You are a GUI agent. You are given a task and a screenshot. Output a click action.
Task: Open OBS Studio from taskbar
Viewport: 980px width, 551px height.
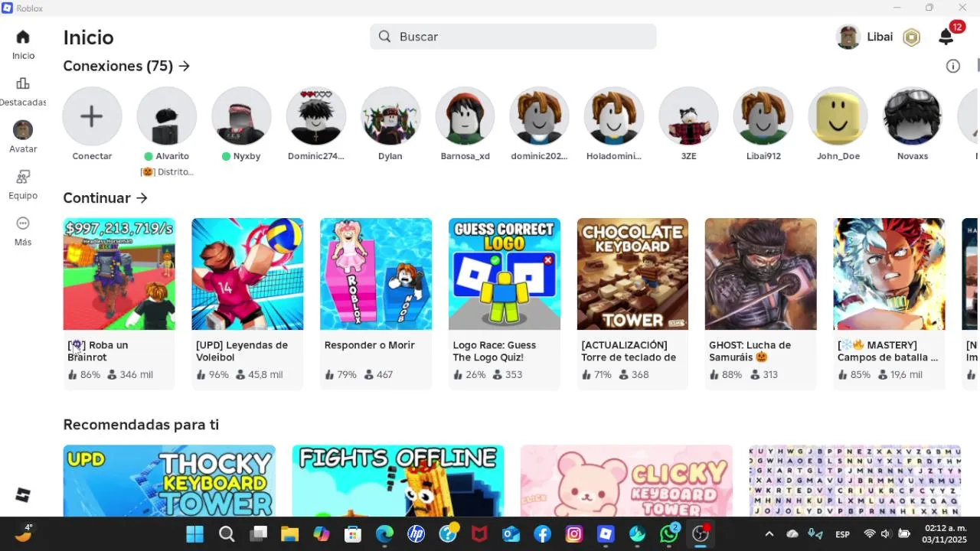click(701, 534)
